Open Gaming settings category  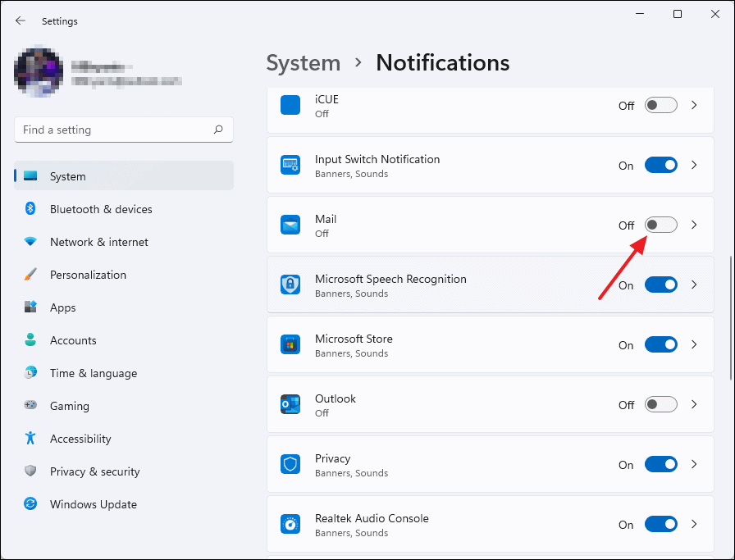(x=124, y=406)
